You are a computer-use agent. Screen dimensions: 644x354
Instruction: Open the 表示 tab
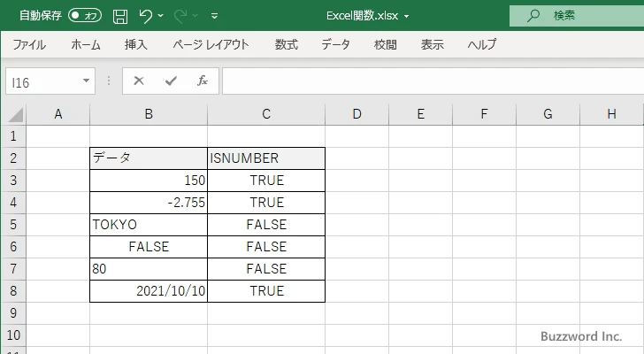tap(432, 44)
